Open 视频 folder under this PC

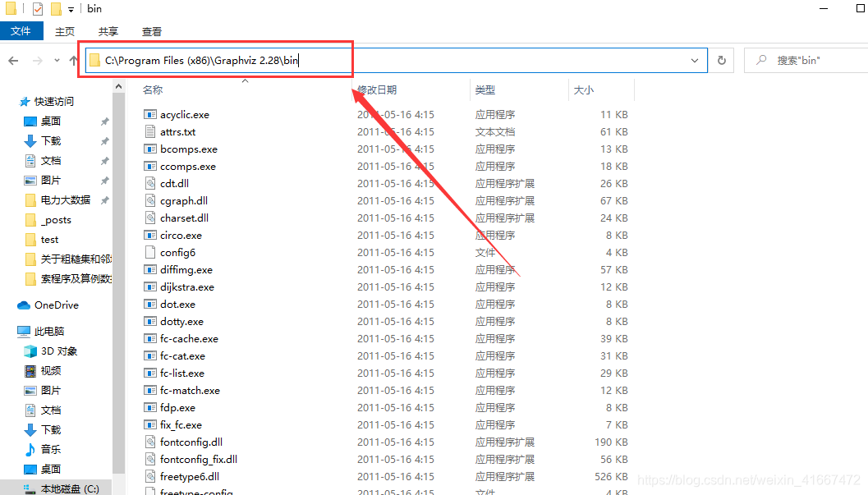click(x=50, y=370)
